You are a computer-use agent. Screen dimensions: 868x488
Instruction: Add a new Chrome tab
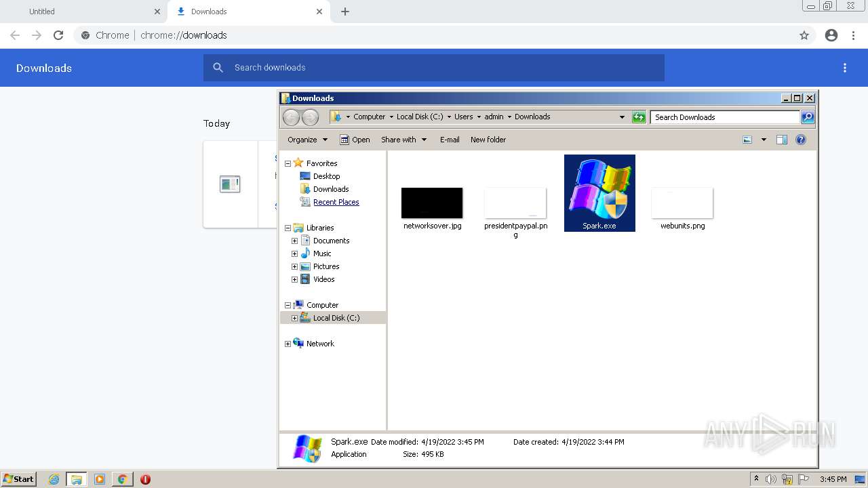345,12
